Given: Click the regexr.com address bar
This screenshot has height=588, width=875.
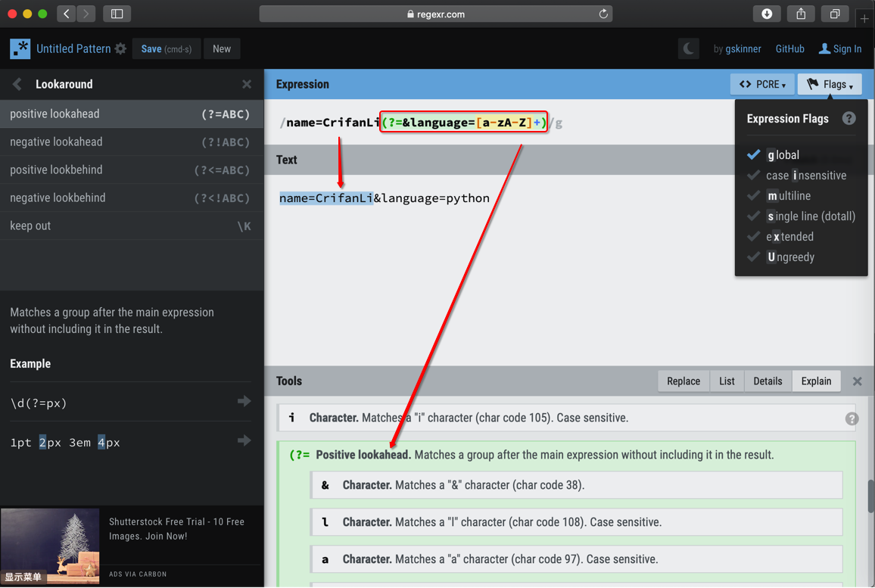Looking at the screenshot, I should tap(436, 14).
